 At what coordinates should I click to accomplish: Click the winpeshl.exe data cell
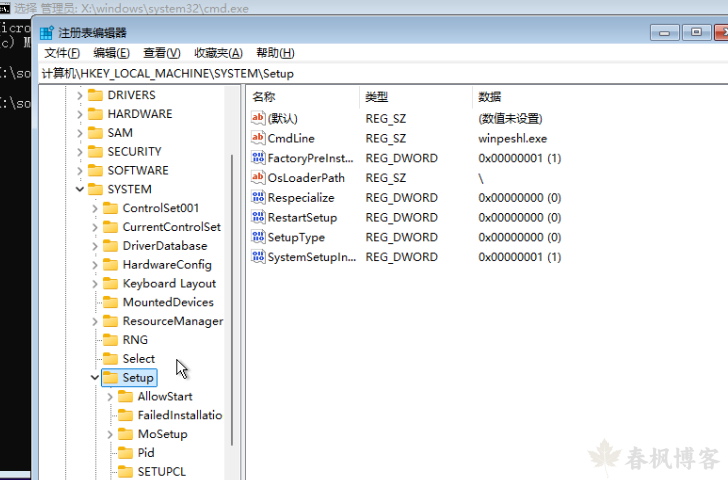(513, 138)
